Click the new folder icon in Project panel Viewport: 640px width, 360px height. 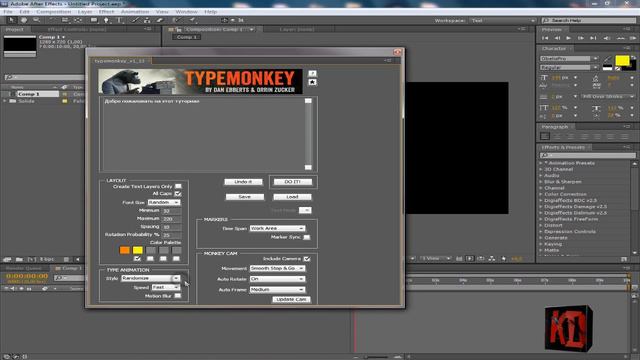click(19, 259)
